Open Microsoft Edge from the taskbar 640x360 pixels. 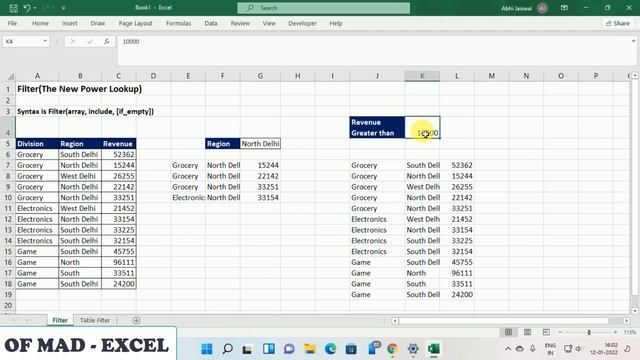330,349
